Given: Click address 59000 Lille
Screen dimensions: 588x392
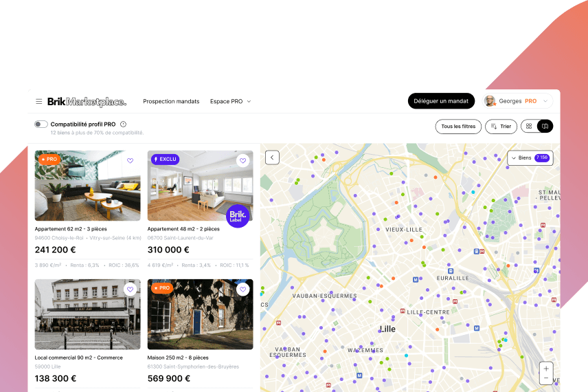Looking at the screenshot, I should point(47,367).
